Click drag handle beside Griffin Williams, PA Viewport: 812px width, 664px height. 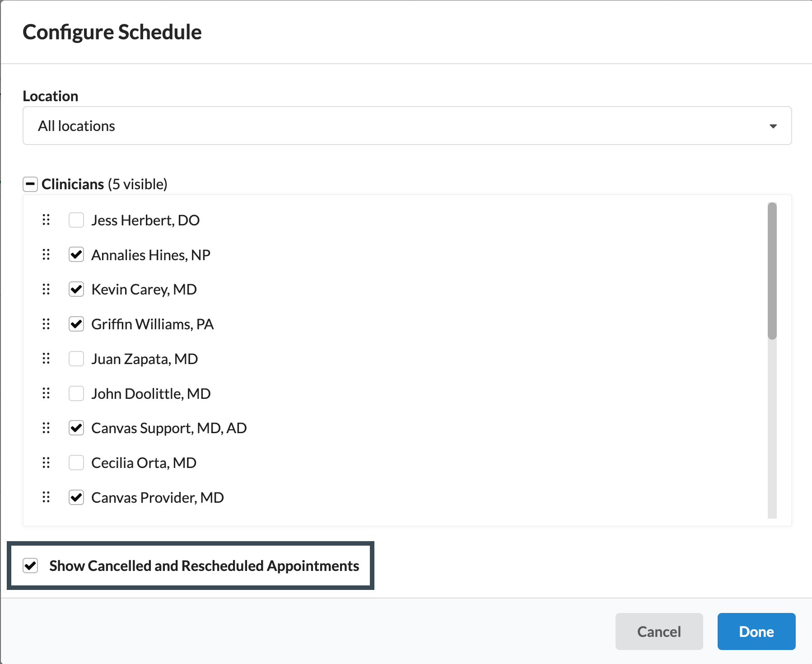46,324
